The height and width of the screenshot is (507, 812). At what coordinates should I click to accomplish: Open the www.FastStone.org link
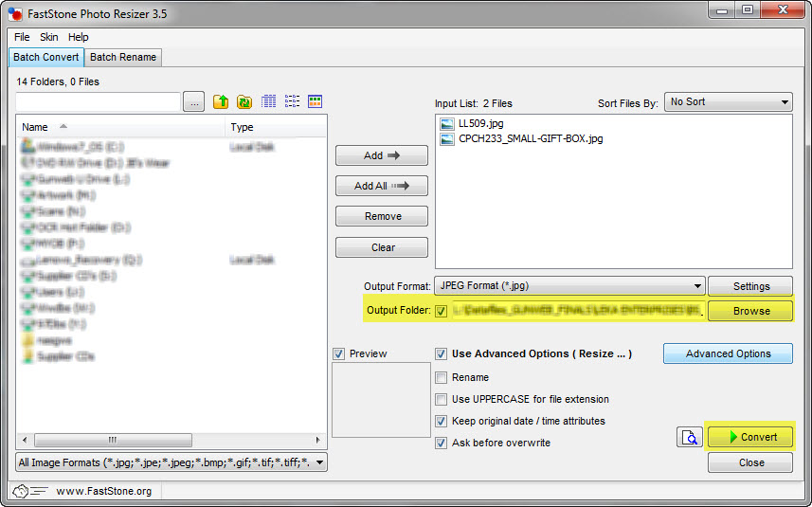pyautogui.click(x=103, y=491)
